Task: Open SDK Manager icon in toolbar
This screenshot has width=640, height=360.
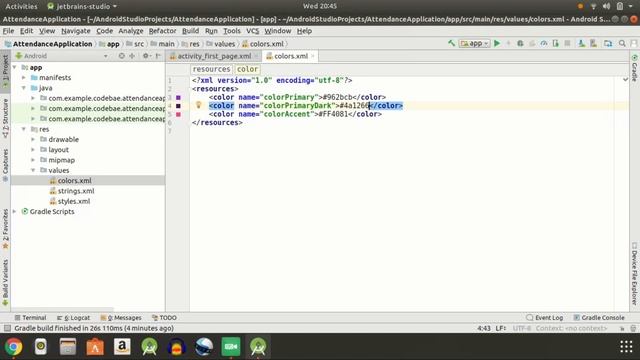Action: (x=593, y=43)
